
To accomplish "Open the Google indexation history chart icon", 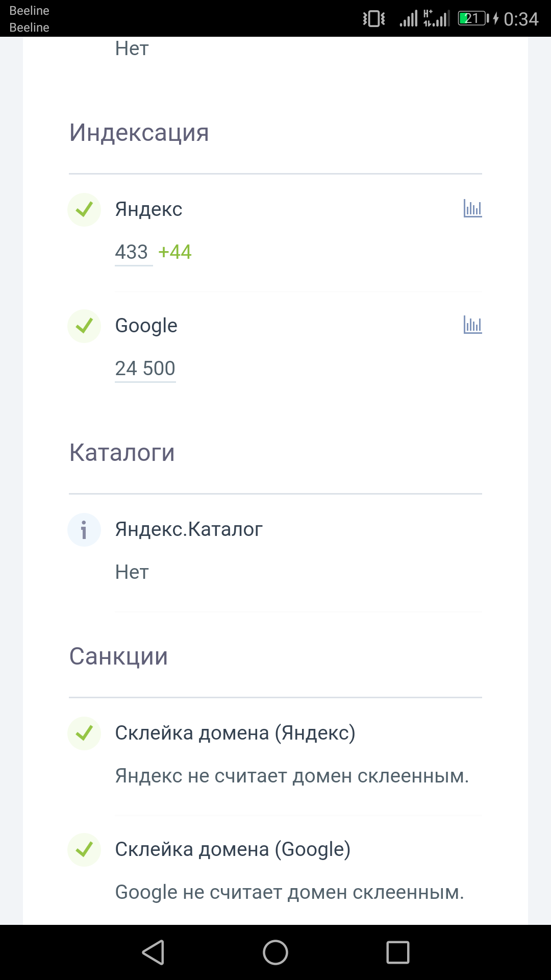I will (x=472, y=325).
